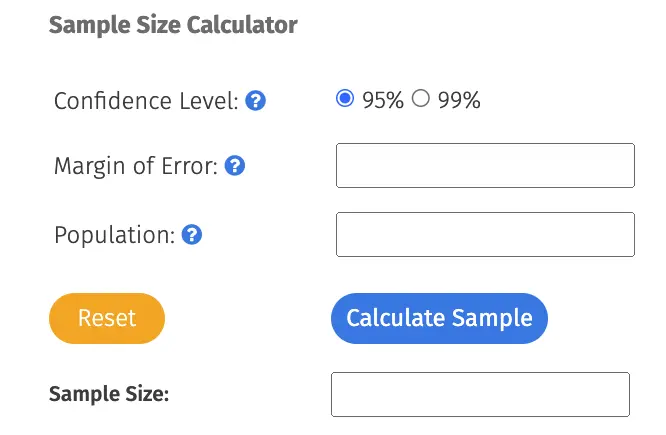This screenshot has height=435, width=666.
Task: Click the 95% label text
Action: (383, 100)
